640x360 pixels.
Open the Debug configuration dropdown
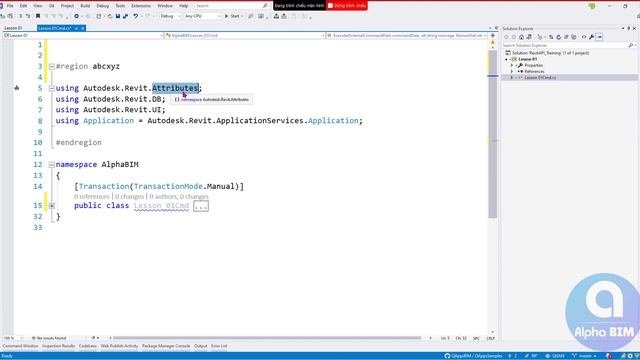coord(170,16)
